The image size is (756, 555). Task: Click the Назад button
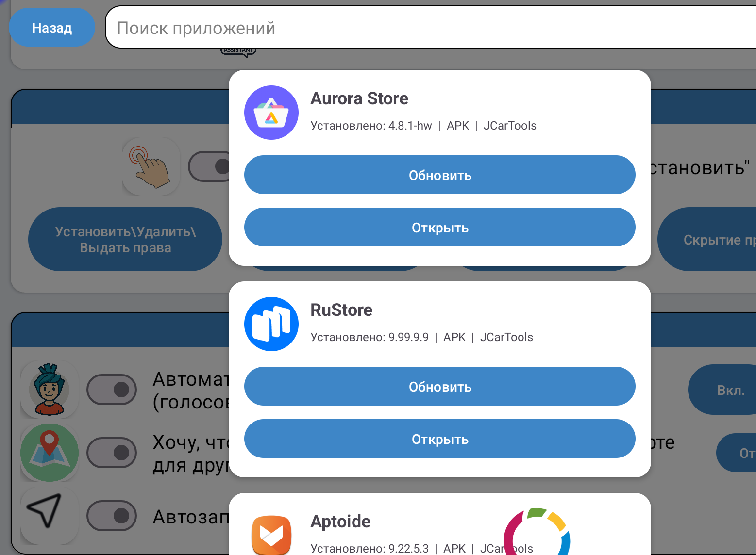coord(52,28)
